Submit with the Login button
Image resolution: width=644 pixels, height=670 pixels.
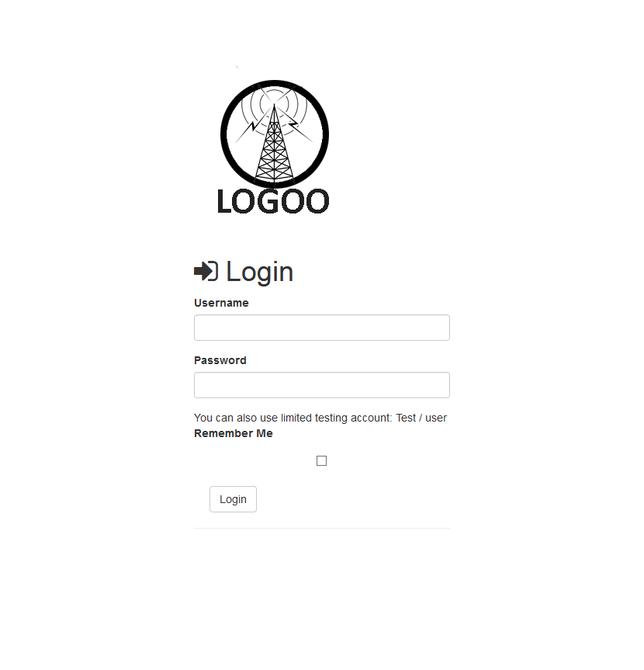tap(233, 499)
